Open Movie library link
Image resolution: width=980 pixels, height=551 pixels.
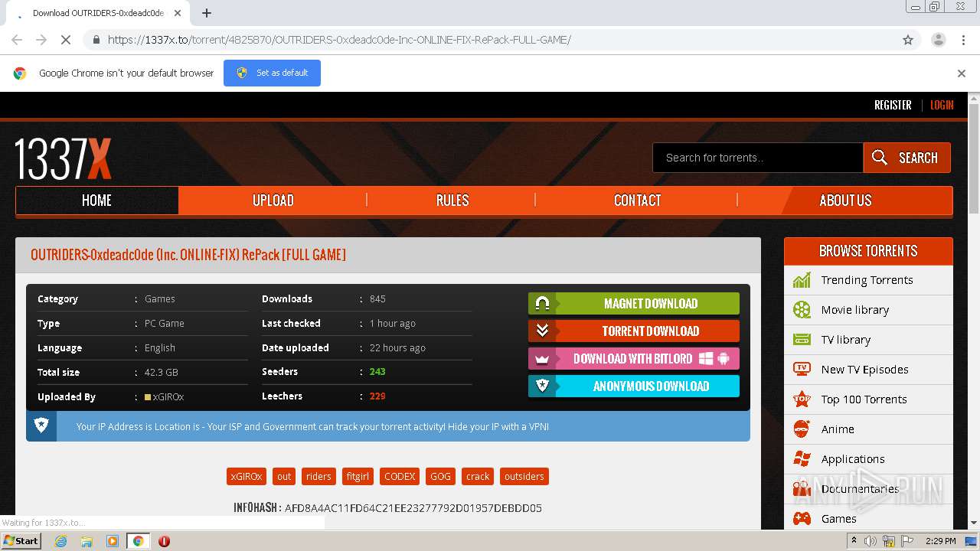pos(855,310)
